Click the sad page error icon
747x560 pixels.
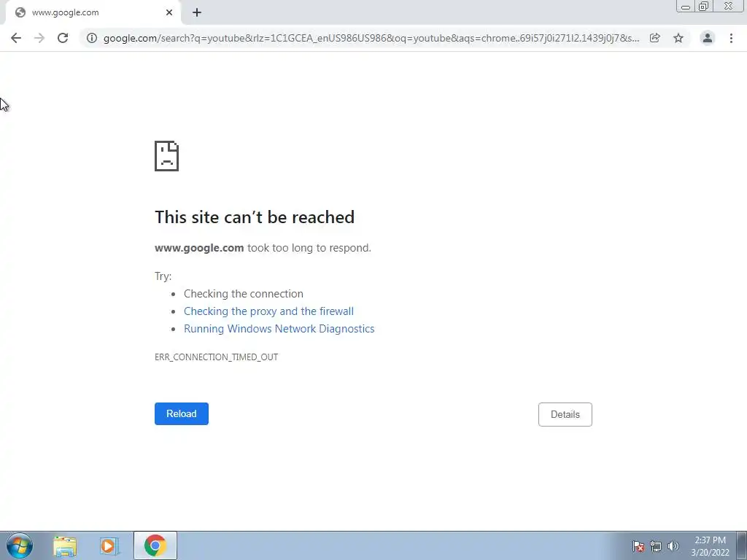(167, 156)
